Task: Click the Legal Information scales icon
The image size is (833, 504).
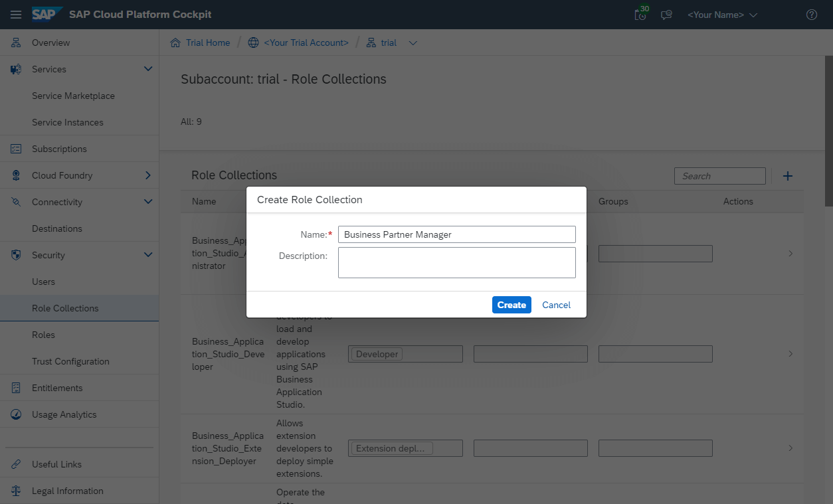Action: tap(16, 491)
